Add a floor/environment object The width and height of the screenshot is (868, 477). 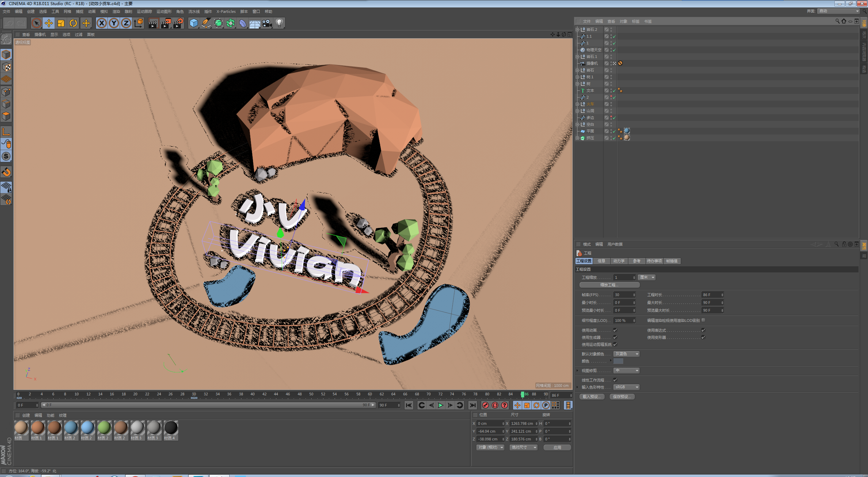coord(255,23)
